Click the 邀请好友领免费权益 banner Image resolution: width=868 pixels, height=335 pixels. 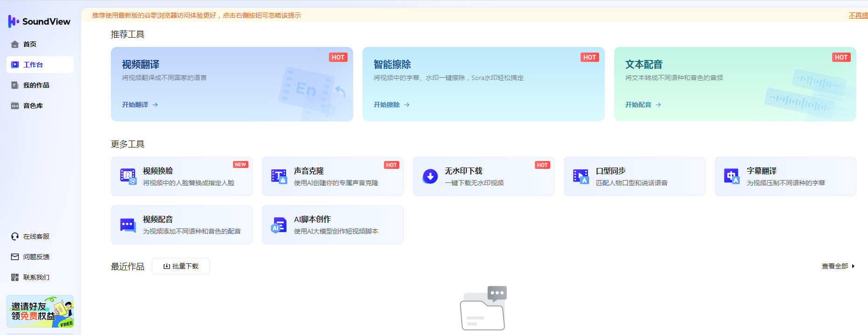click(x=40, y=311)
